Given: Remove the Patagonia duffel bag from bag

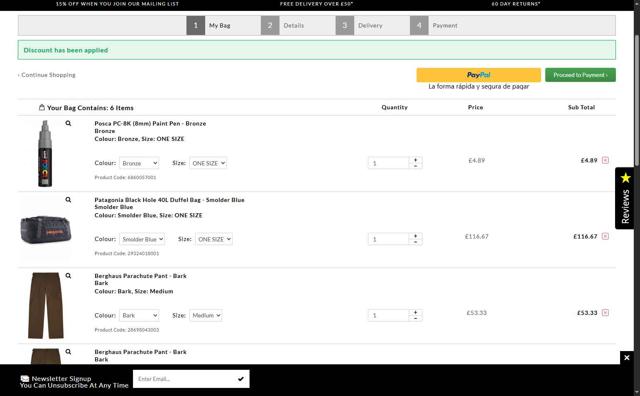Looking at the screenshot, I should 605,236.
